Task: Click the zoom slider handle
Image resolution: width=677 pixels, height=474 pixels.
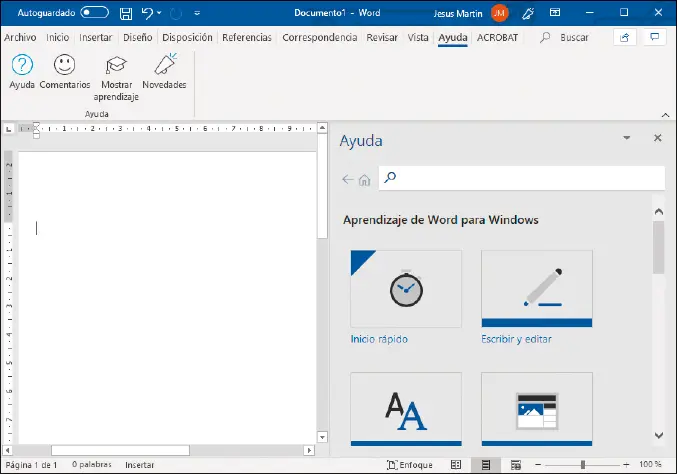Action: 581,465
